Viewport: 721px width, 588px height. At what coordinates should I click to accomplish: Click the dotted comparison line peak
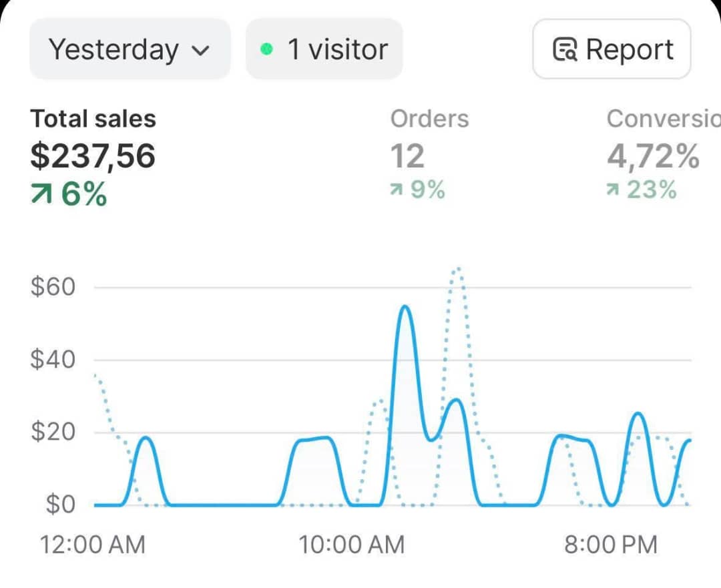pyautogui.click(x=457, y=270)
